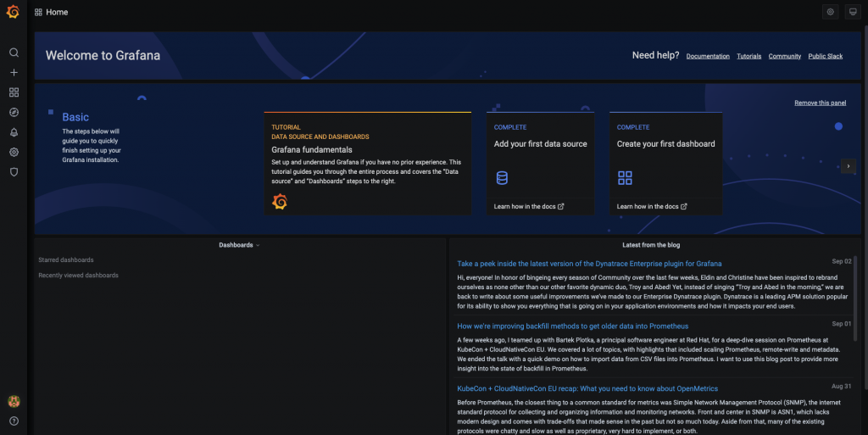Click the Grafana logo on tutorial card

[x=280, y=202]
